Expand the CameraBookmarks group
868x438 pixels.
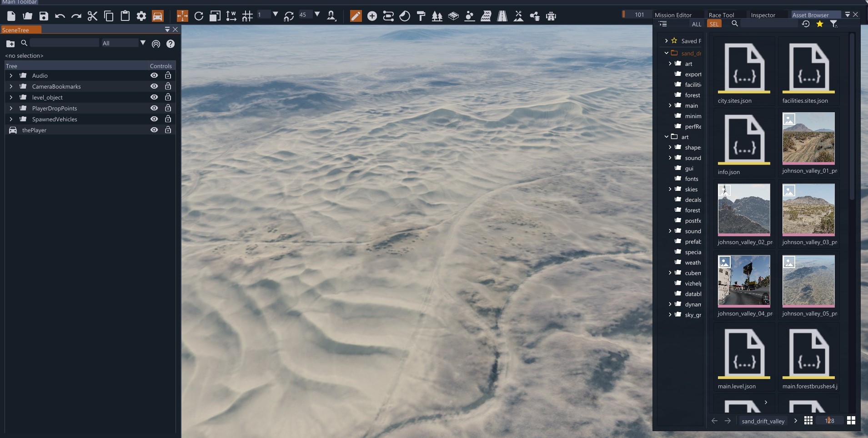coord(11,86)
